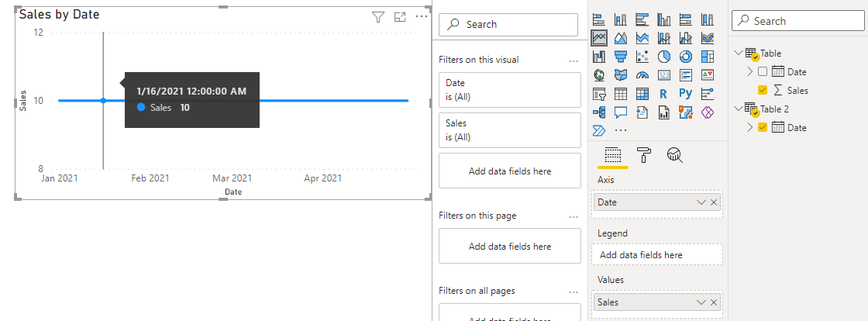Uncheck the Sales field checkbox
The image size is (868, 321).
(x=763, y=90)
